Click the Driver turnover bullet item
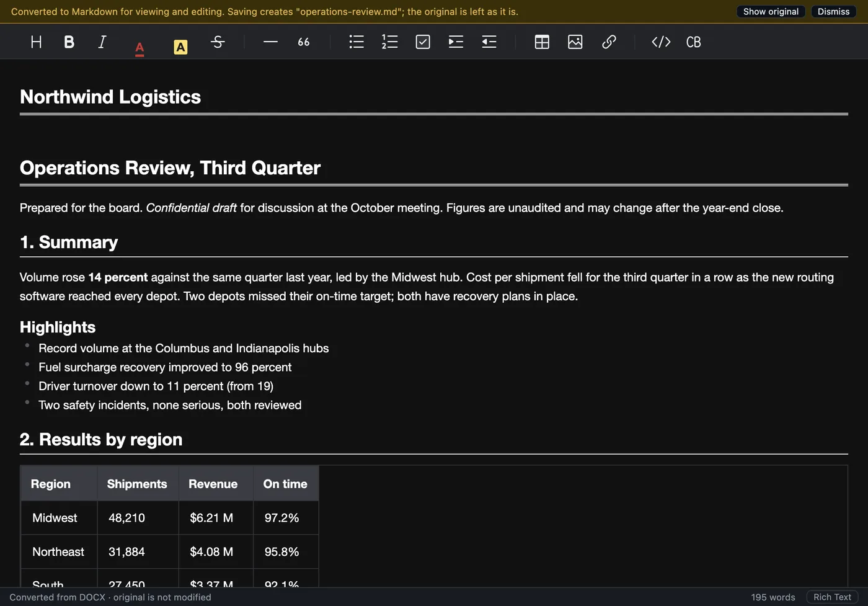868x606 pixels. tap(156, 386)
